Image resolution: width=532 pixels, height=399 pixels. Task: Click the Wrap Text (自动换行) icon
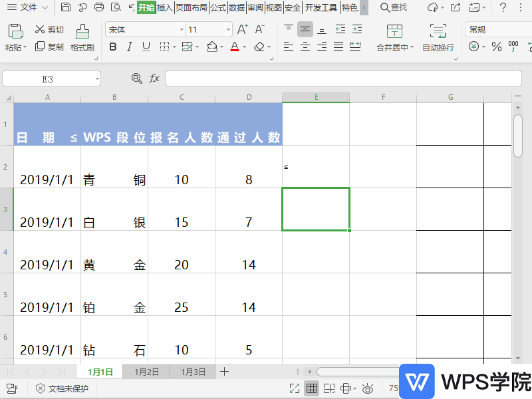tap(438, 32)
